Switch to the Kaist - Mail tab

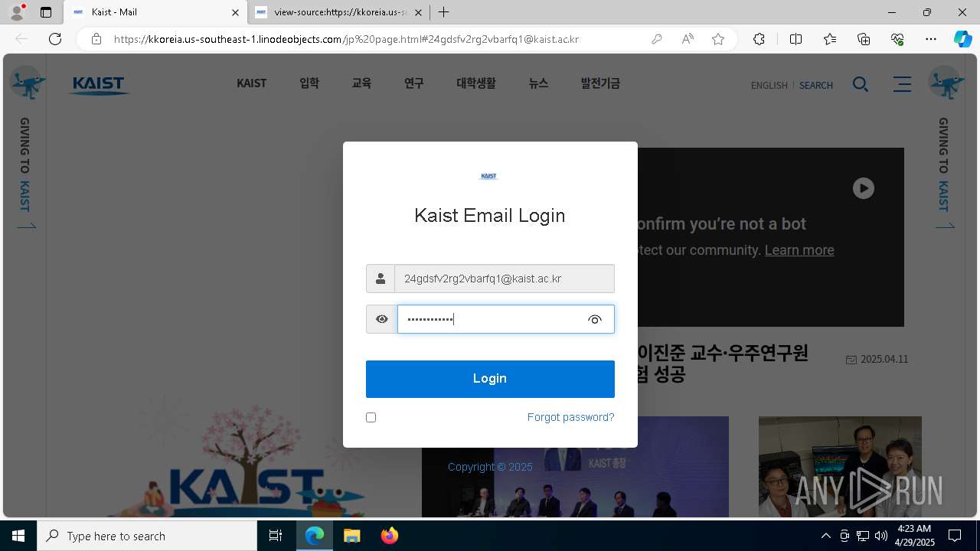pos(157,12)
